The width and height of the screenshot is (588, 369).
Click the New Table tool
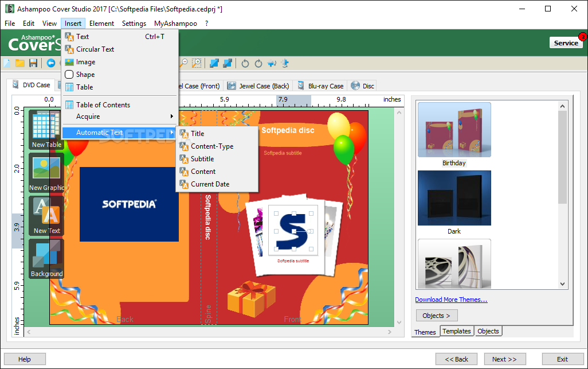coord(46,130)
